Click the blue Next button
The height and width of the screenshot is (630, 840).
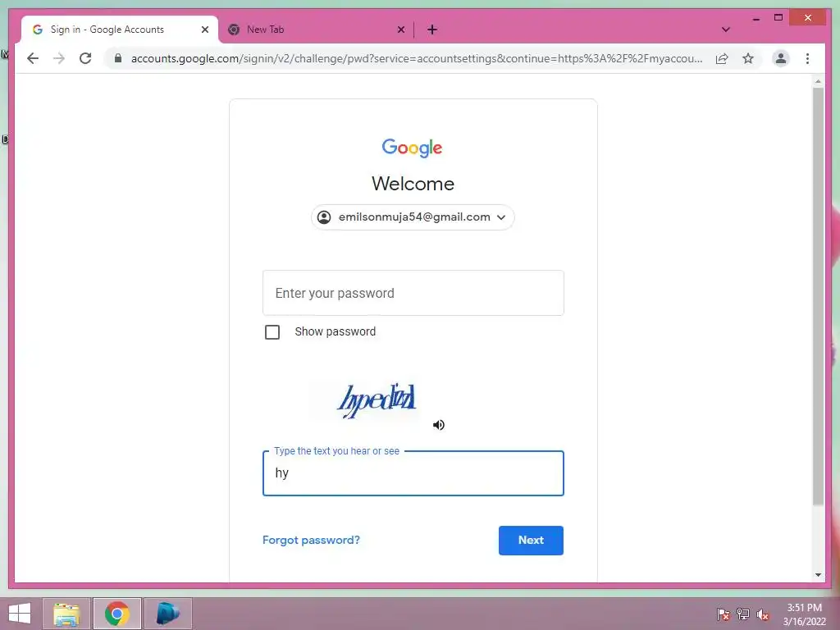pos(531,540)
